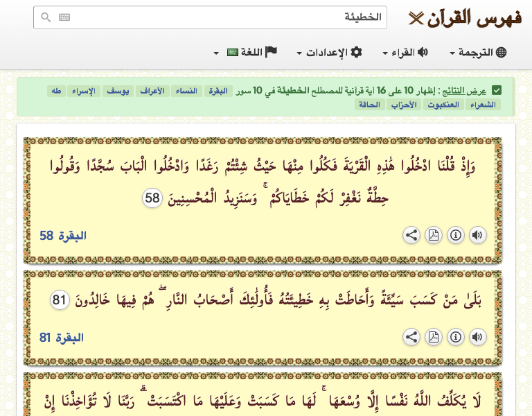Click the globe icon beside الترجمة
The height and width of the screenshot is (416, 532).
pyautogui.click(x=501, y=52)
